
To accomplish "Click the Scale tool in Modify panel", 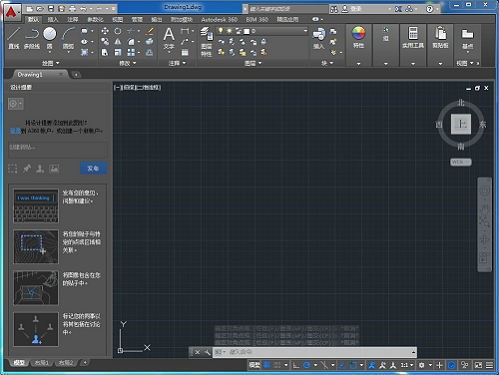I will 118,52.
